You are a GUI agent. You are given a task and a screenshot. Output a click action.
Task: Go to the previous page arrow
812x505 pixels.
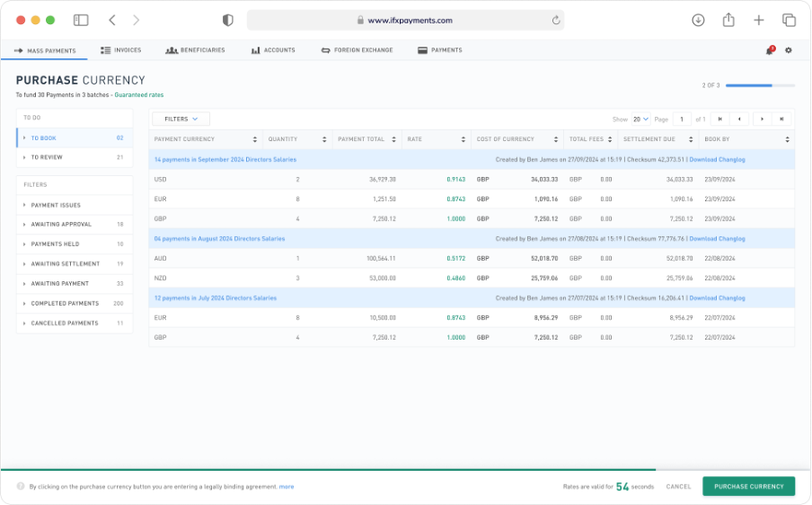739,120
